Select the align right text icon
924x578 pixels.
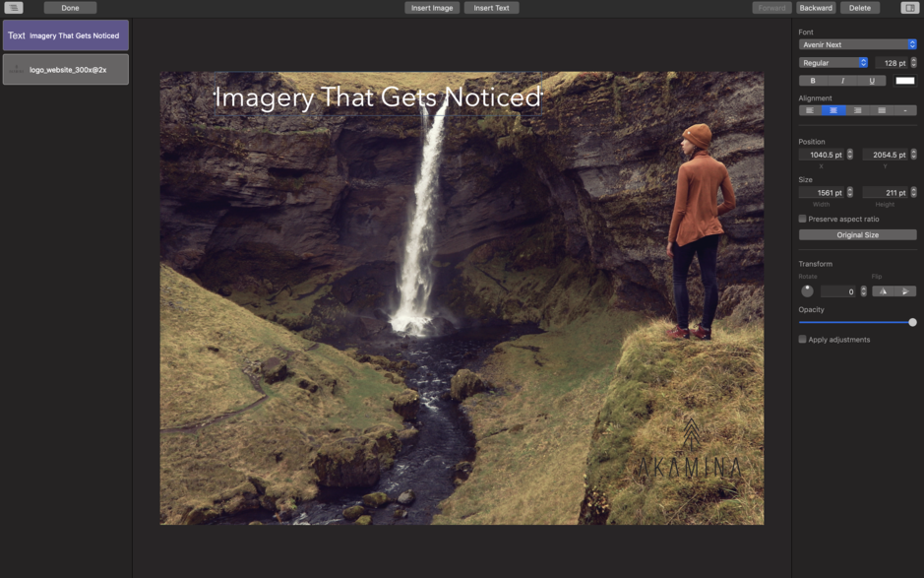click(x=857, y=110)
